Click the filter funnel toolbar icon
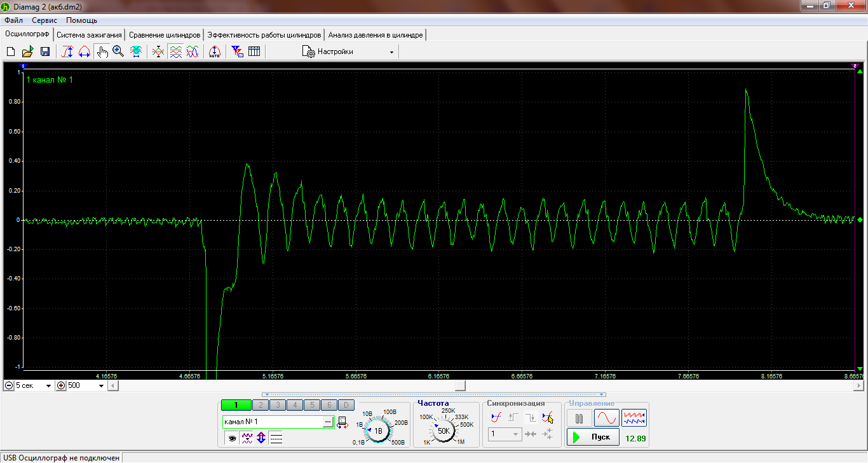The width and height of the screenshot is (868, 463). coord(237,52)
